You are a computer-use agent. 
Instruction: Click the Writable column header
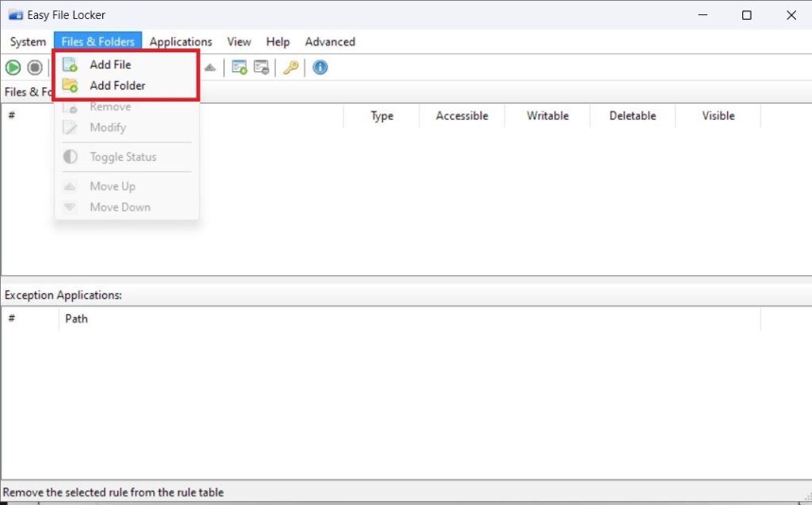[x=547, y=116]
